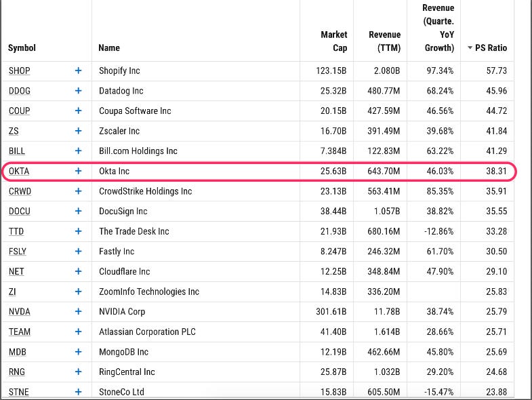
Task: Open the DDOG ticker link
Action: coord(20,91)
